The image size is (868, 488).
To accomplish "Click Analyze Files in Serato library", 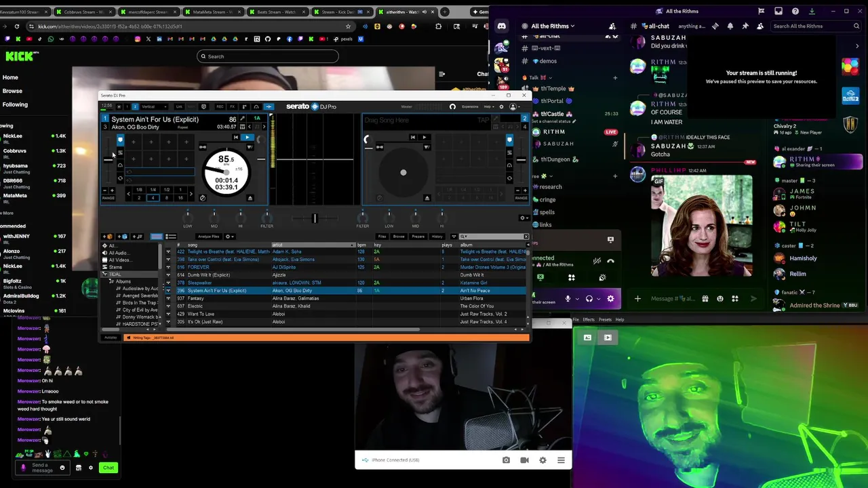I will [208, 237].
